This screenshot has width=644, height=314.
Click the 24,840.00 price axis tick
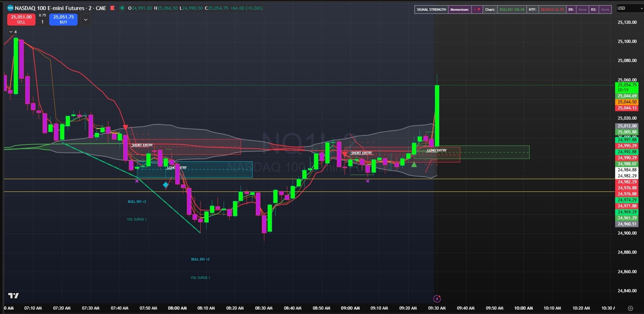627,291
